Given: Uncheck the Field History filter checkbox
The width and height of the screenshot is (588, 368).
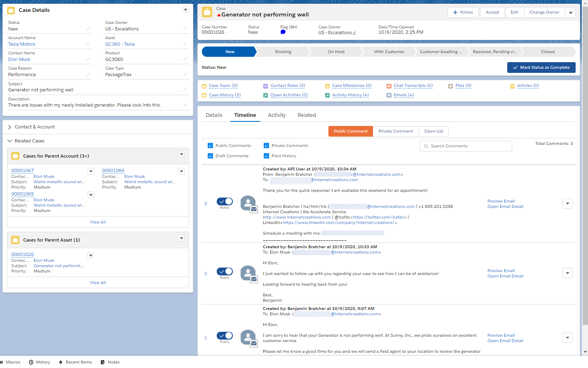Looking at the screenshot, I should click(x=266, y=156).
